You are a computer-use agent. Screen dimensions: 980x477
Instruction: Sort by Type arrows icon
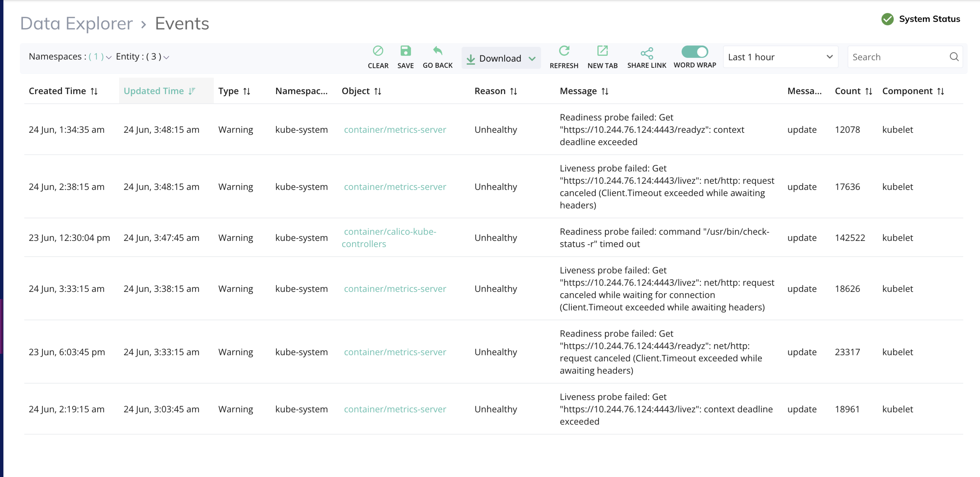pyautogui.click(x=247, y=91)
